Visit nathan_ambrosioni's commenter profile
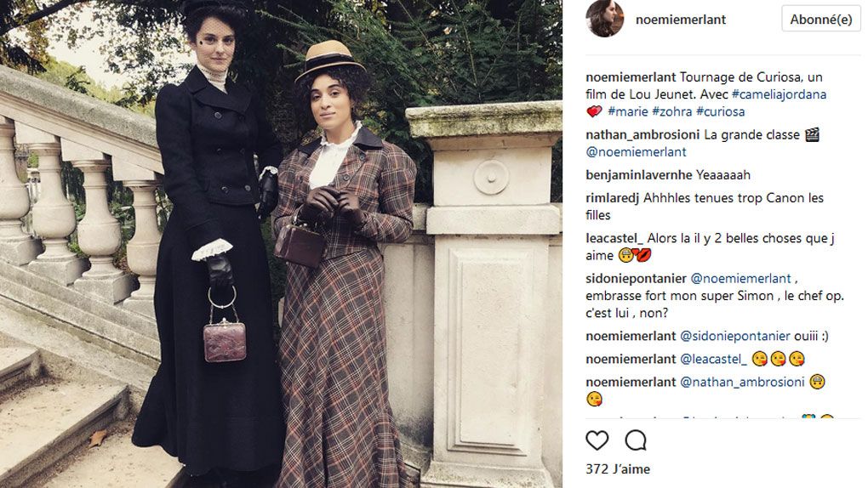Screen dimensions: 868x488 point(642,135)
